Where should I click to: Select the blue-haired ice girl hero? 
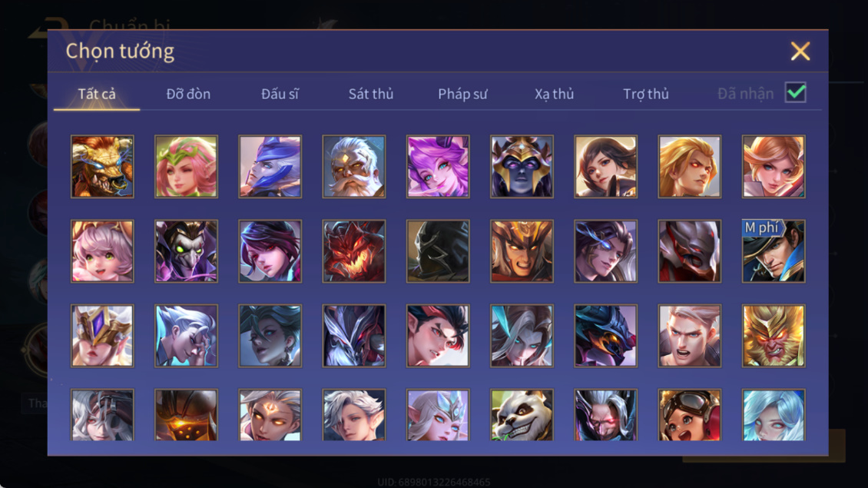click(774, 415)
